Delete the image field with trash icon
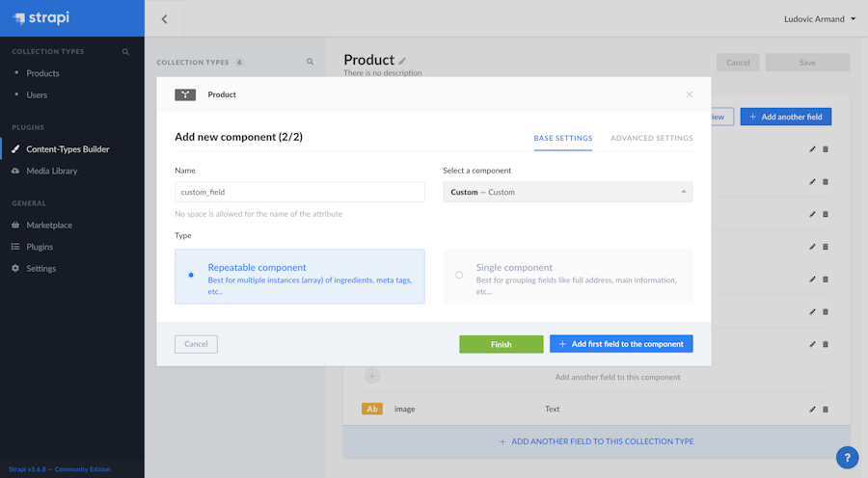The width and height of the screenshot is (868, 478). click(826, 410)
